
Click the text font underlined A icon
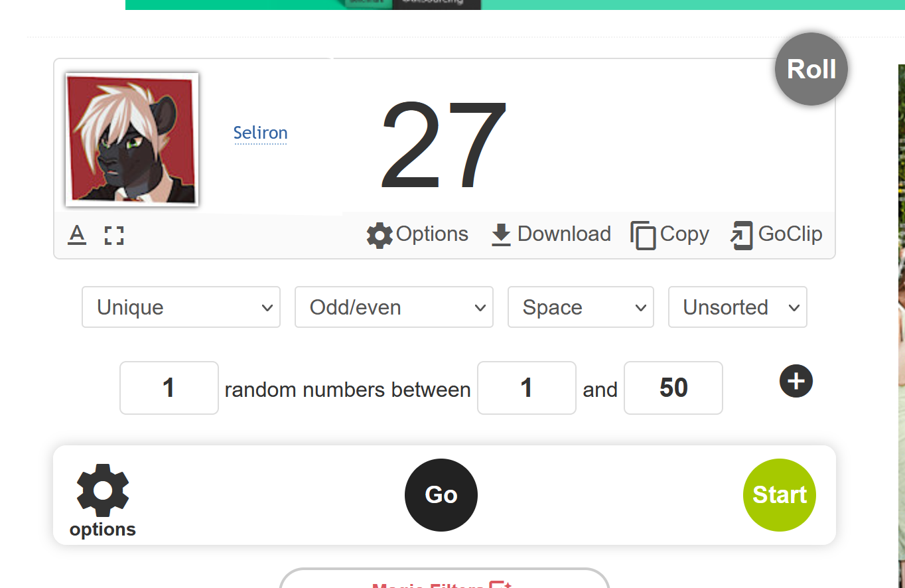click(x=77, y=235)
